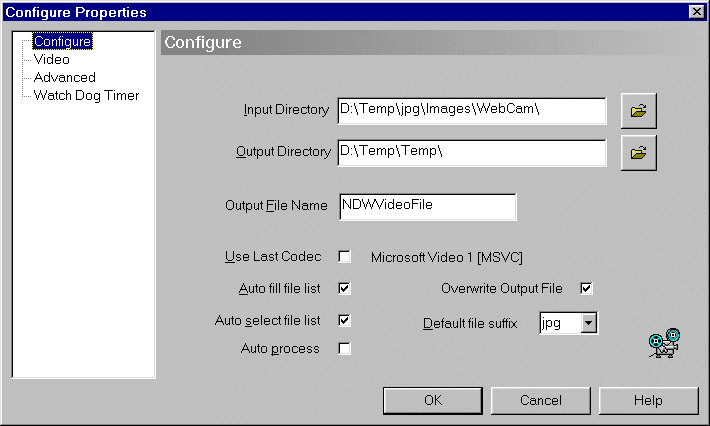Select Video in the properties tree
This screenshot has width=710, height=426.
[52, 59]
